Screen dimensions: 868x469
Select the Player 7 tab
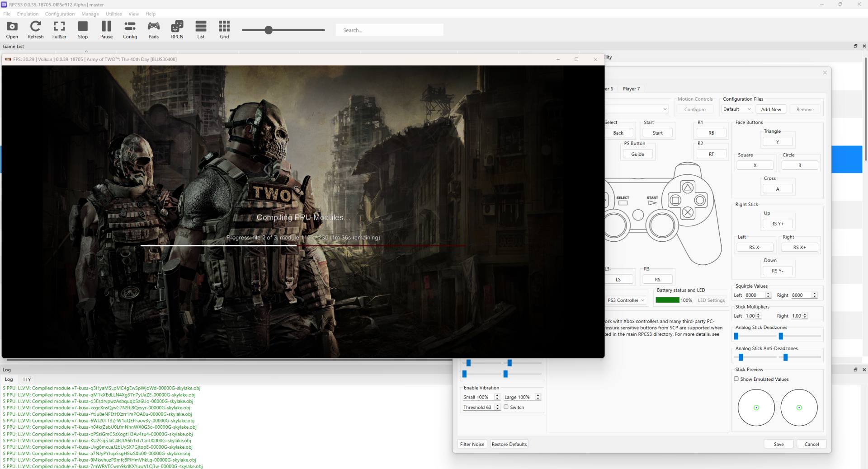coord(631,89)
